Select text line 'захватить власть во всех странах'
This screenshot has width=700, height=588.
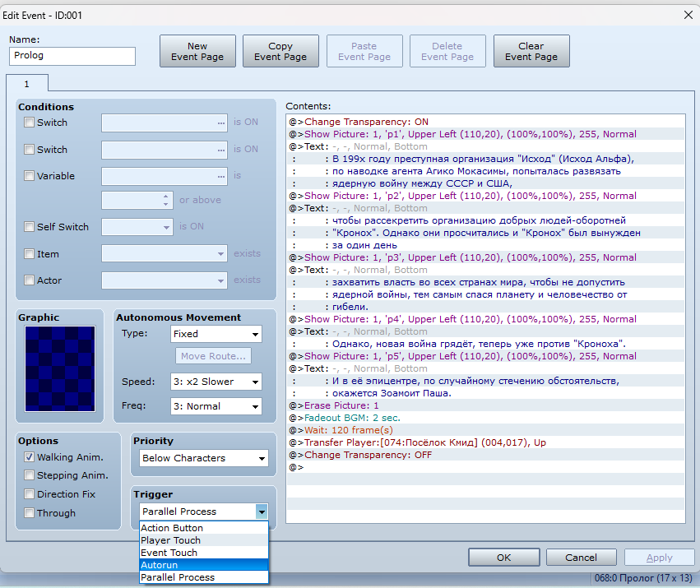485,282
